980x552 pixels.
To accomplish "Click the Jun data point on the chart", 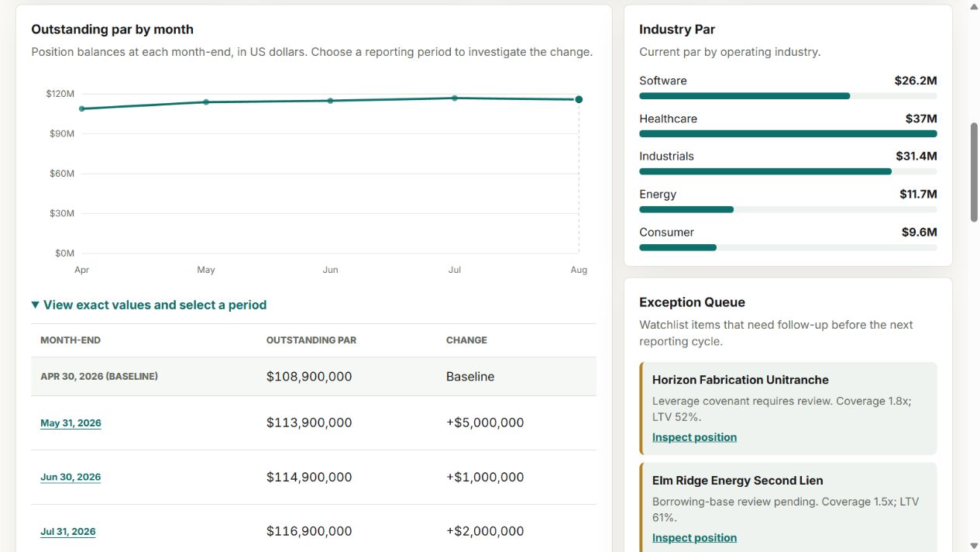I will pyautogui.click(x=330, y=101).
